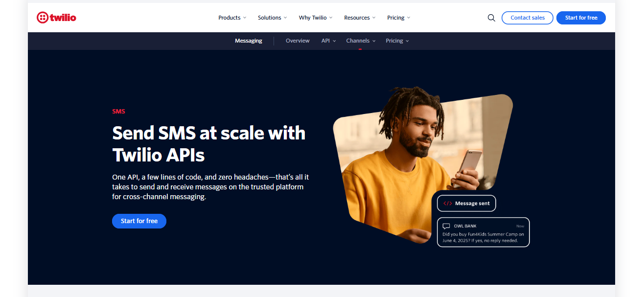
Task: Click Start for free in the header
Action: point(581,17)
